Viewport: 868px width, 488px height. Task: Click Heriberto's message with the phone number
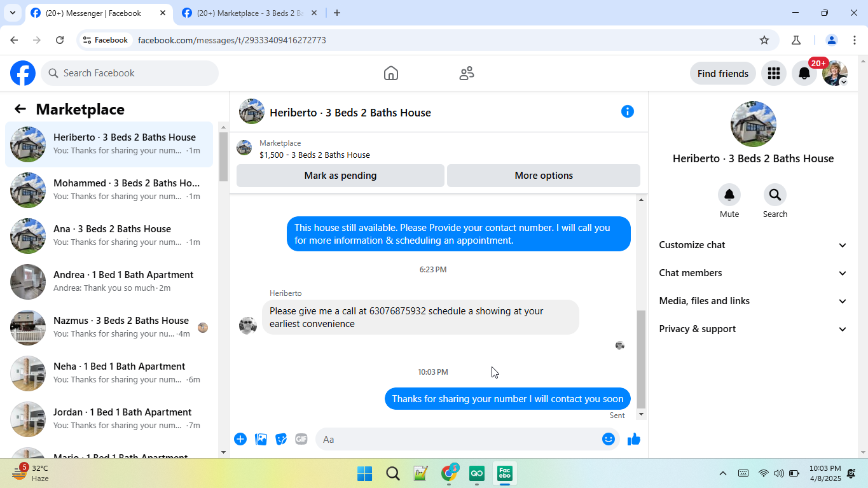pyautogui.click(x=420, y=317)
